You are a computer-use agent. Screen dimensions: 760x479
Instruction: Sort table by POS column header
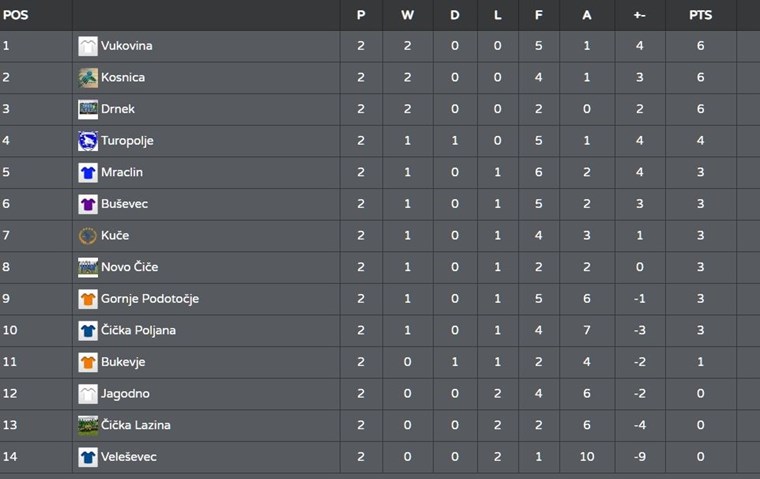coord(16,15)
